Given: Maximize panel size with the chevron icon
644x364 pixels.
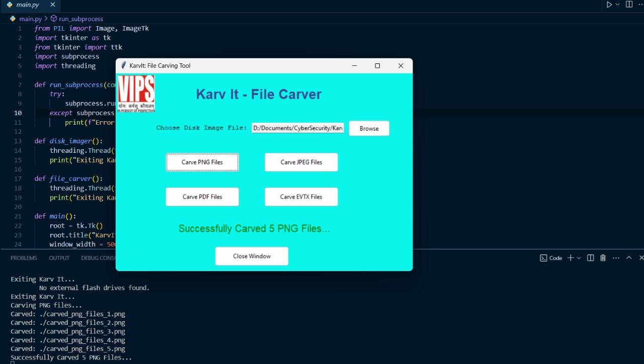Looking at the screenshot, I should (x=628, y=257).
